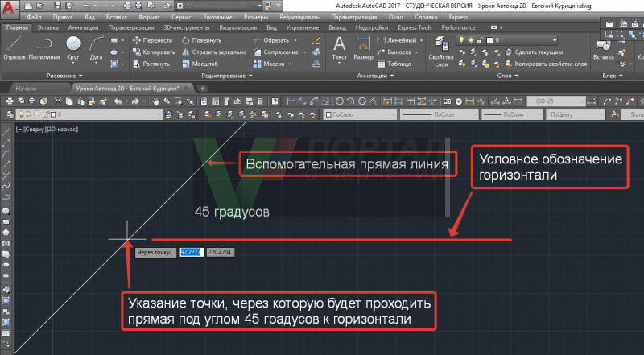The image size is (644, 355).
Task: Switch to Express Tools ribbon tab
Action: point(415,27)
